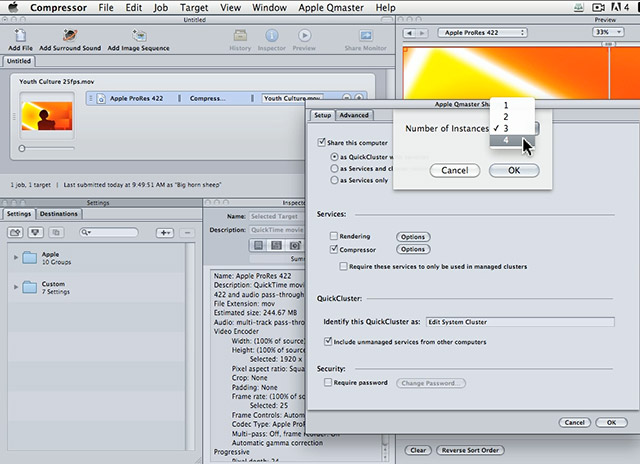Click the Apple menu logo
640x464 pixels.
click(x=13, y=7)
